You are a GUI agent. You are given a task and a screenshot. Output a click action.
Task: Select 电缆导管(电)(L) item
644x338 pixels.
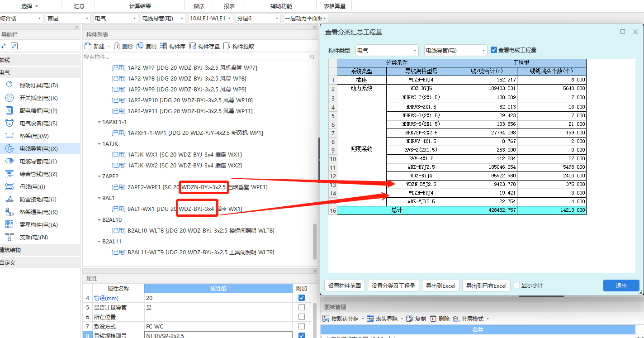[x=38, y=161]
